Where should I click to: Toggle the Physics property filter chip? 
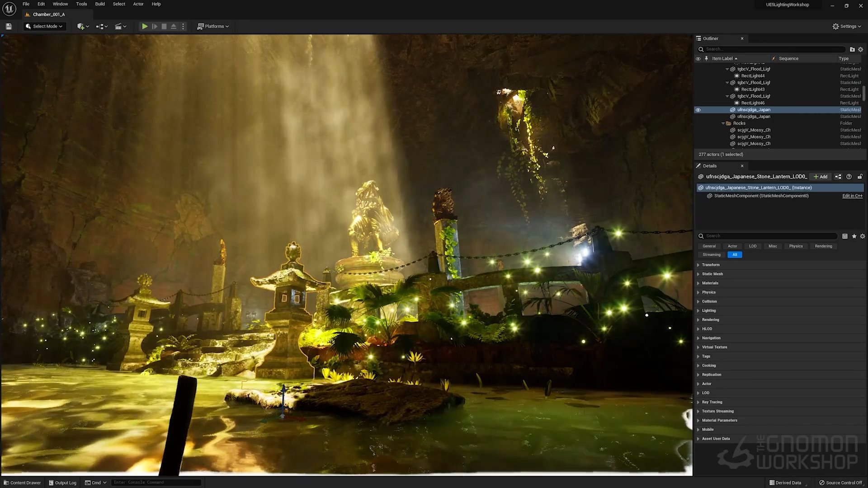coord(796,246)
